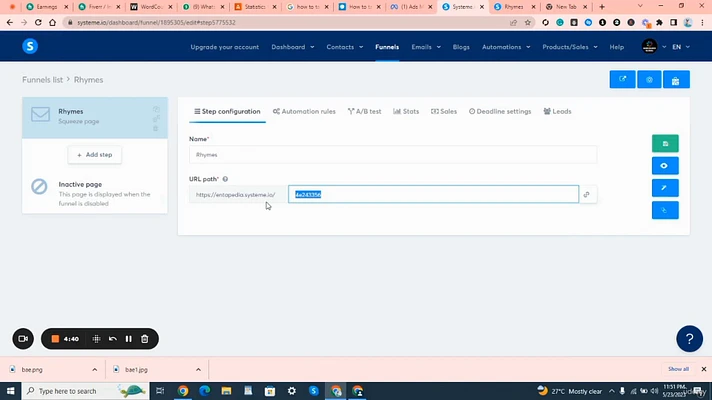Click the funnel settings gear button
This screenshot has height=400, width=712.
tap(649, 80)
